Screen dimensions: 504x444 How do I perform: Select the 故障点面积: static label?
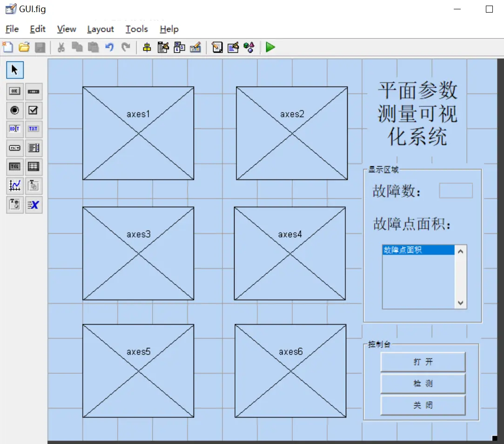(412, 224)
